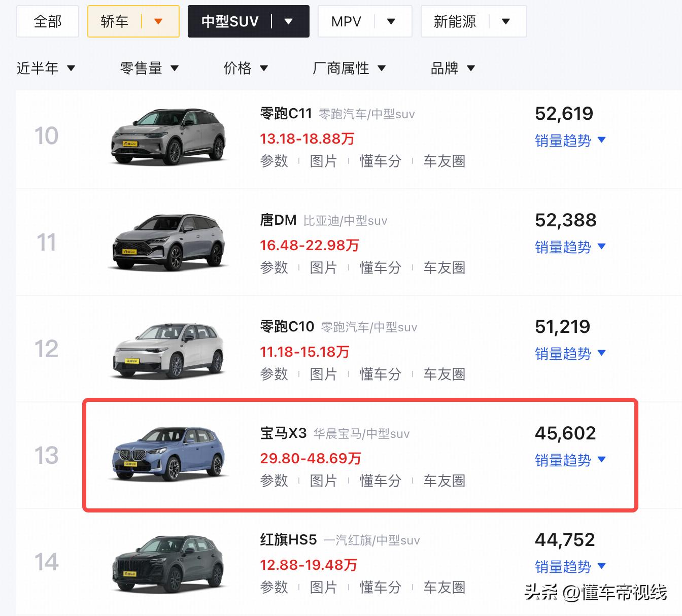682x616 pixels.
Task: Open the 厂商属性 filter
Action: click(x=349, y=68)
